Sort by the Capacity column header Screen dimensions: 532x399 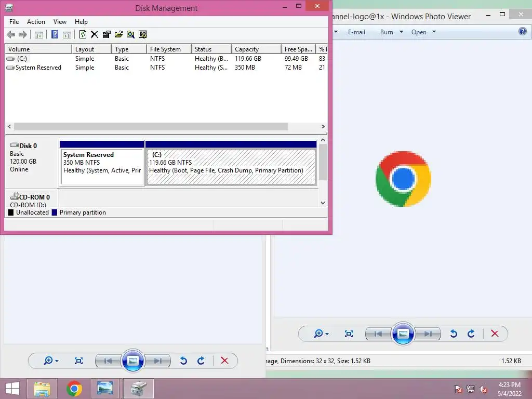pos(256,49)
